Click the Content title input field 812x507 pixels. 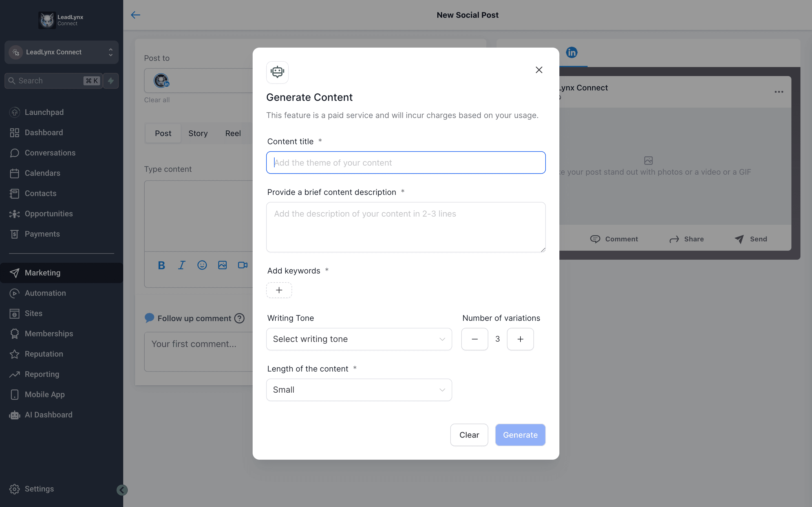(406, 162)
